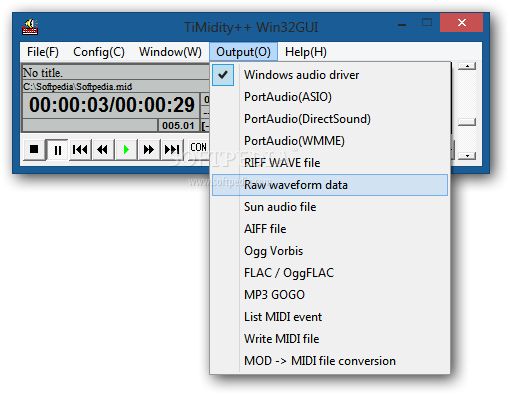Click the song progress bar

90,125
